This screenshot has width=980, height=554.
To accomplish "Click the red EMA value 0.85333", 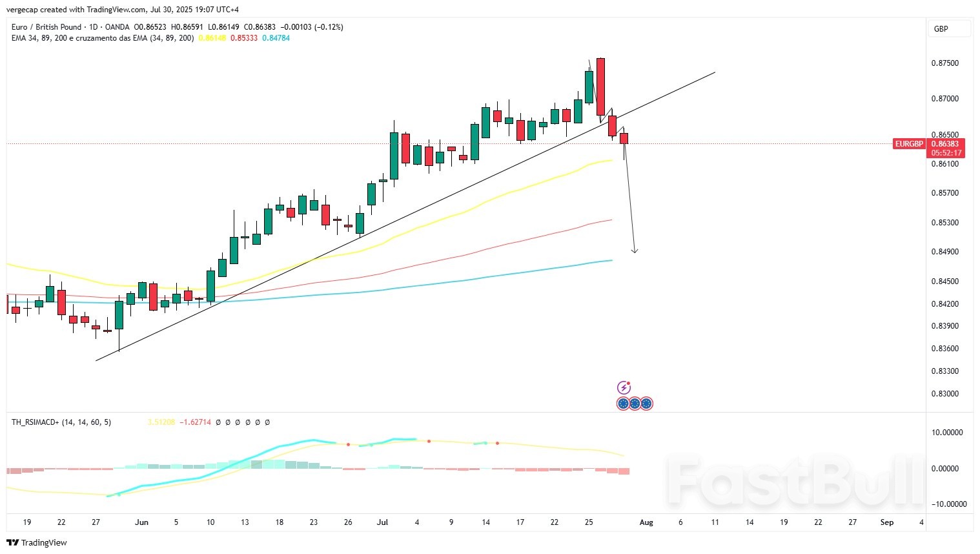I will (x=244, y=38).
